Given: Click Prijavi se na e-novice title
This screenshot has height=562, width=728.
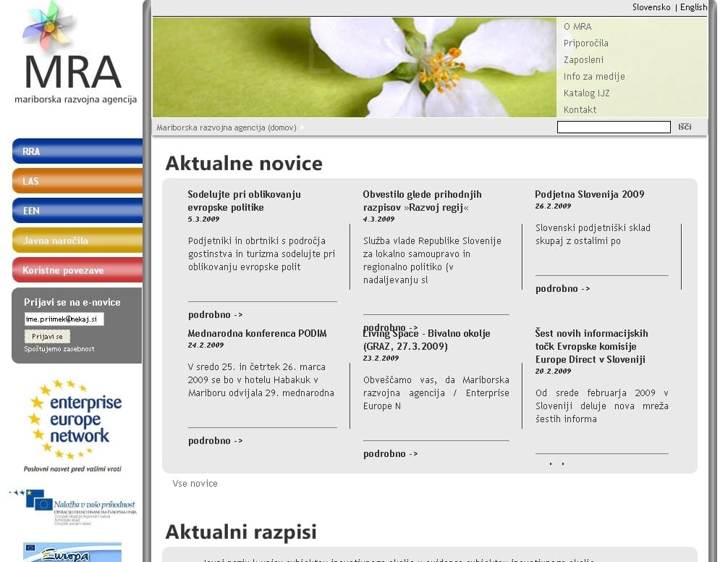Looking at the screenshot, I should point(72,303).
